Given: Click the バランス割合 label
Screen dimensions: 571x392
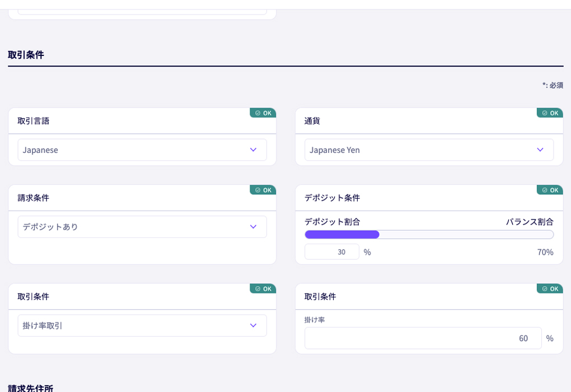Looking at the screenshot, I should click(530, 222).
